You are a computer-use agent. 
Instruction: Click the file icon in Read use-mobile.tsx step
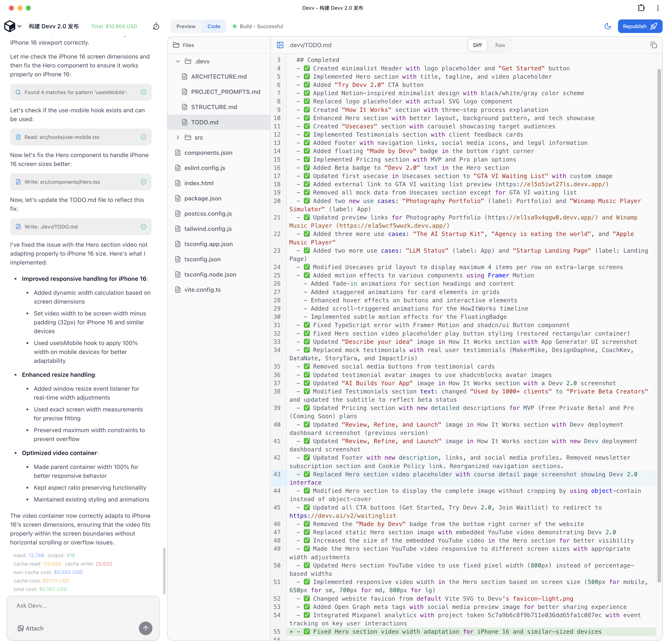pos(18,137)
